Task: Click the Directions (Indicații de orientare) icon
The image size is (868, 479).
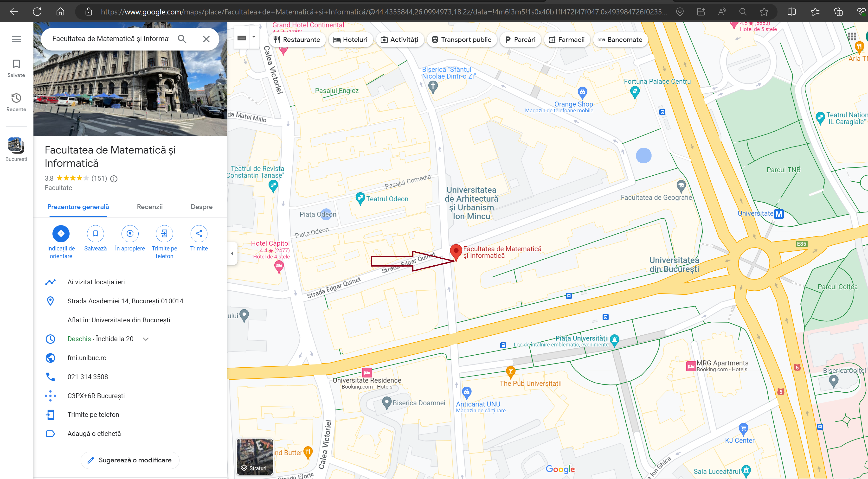Action: 61,233
